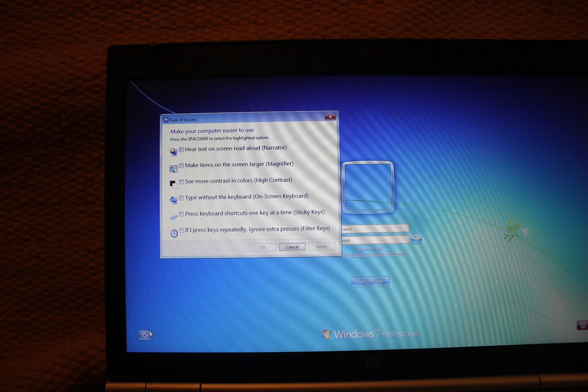The height and width of the screenshot is (392, 588).
Task: Click 'Make your computer easier to use' heading
Action: (212, 131)
